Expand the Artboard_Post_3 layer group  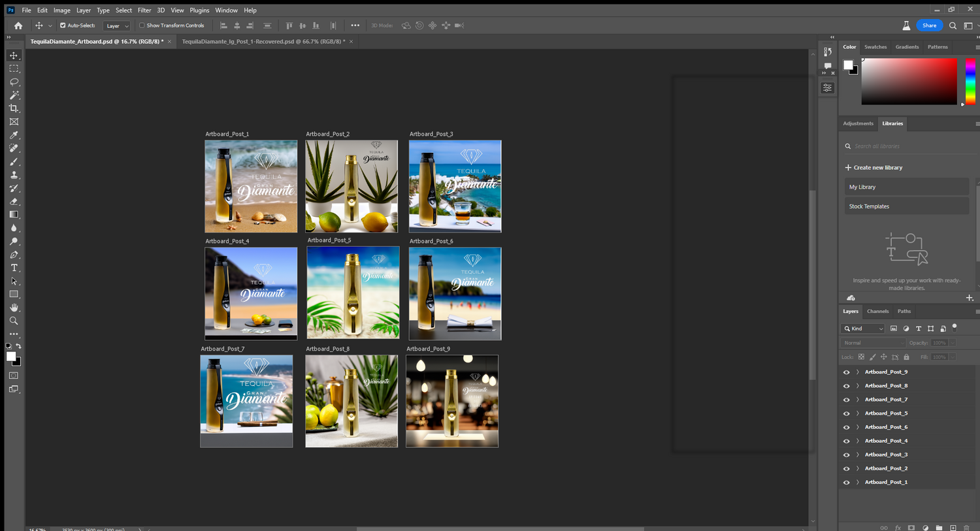coord(858,455)
